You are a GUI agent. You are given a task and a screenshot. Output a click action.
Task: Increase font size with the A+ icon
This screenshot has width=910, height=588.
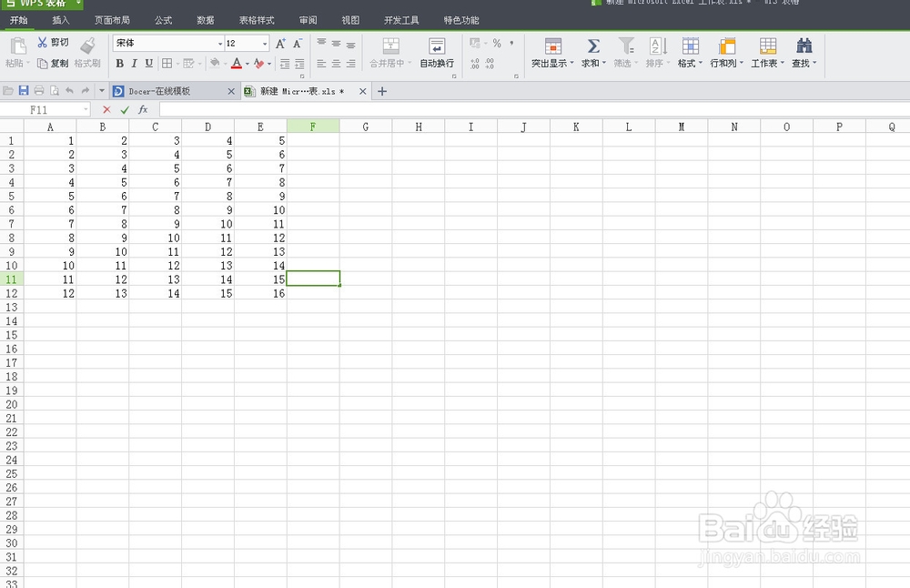coord(280,44)
